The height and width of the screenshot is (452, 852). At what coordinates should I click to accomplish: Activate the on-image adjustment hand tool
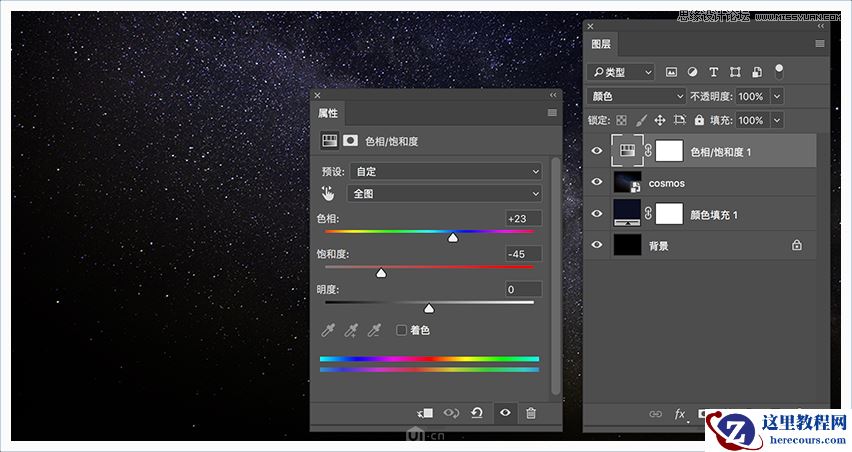click(328, 193)
